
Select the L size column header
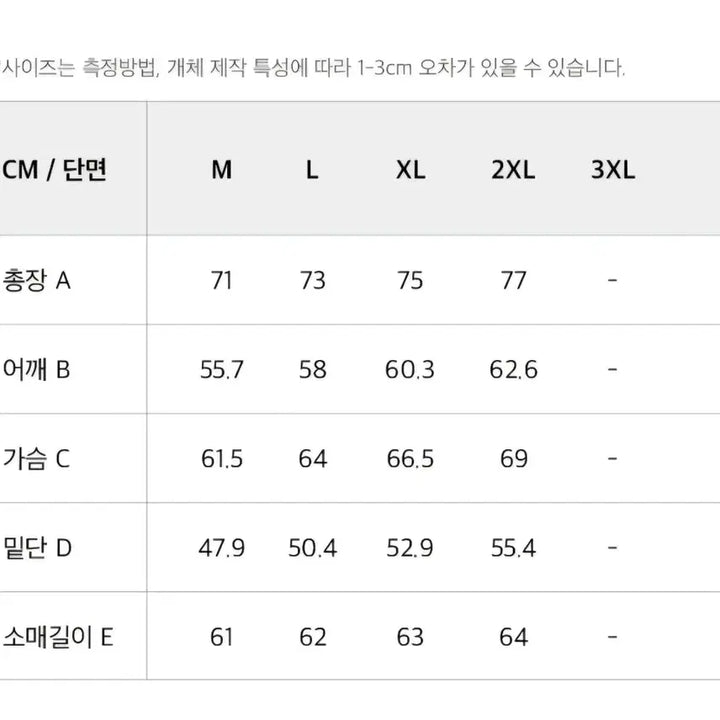[312, 170]
